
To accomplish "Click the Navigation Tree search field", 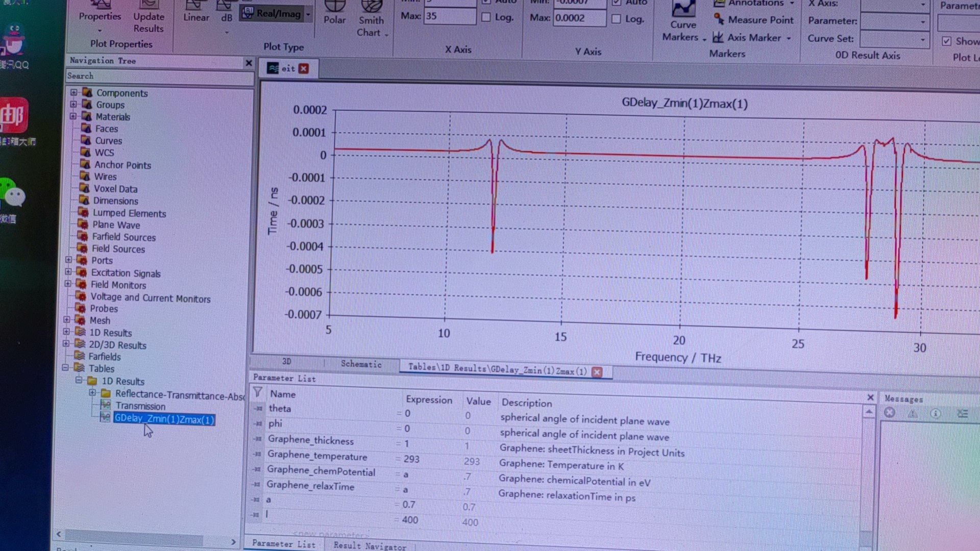I will [159, 76].
